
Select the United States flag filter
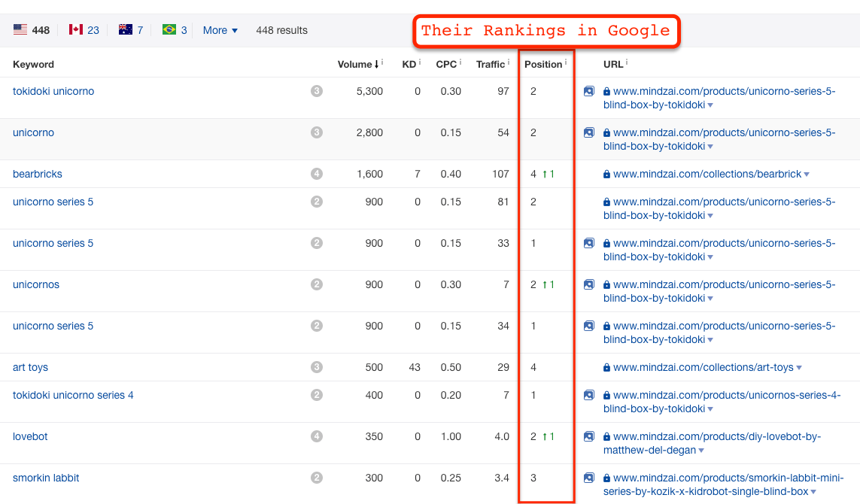click(32, 30)
